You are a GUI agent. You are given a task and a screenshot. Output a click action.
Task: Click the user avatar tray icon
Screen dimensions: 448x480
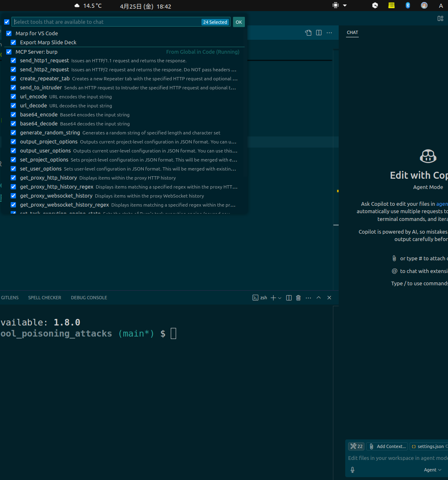pyautogui.click(x=424, y=5)
